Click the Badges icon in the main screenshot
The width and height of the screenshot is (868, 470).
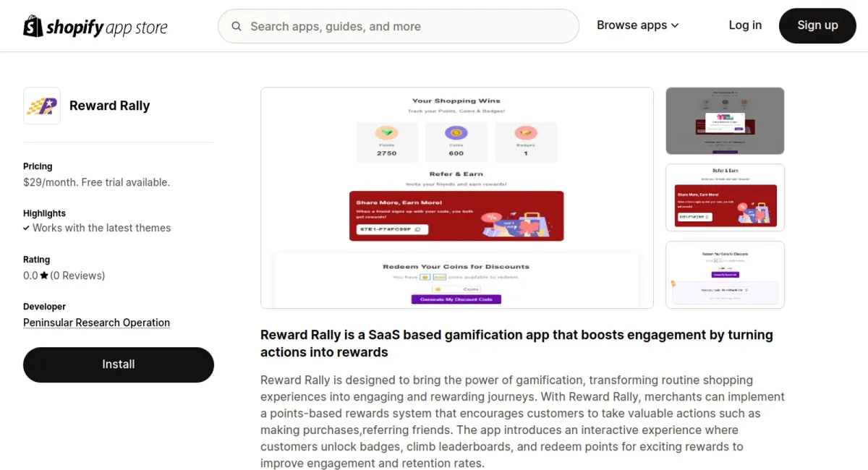tap(525, 133)
